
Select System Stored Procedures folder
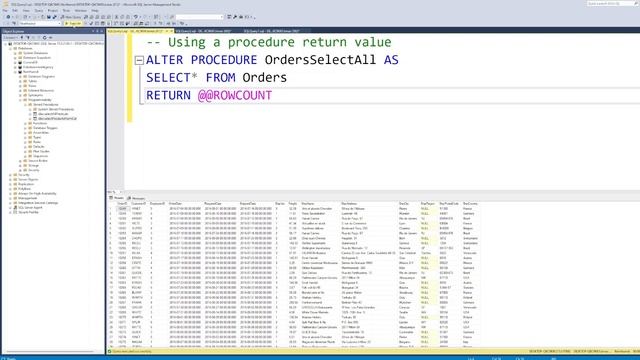click(x=56, y=109)
